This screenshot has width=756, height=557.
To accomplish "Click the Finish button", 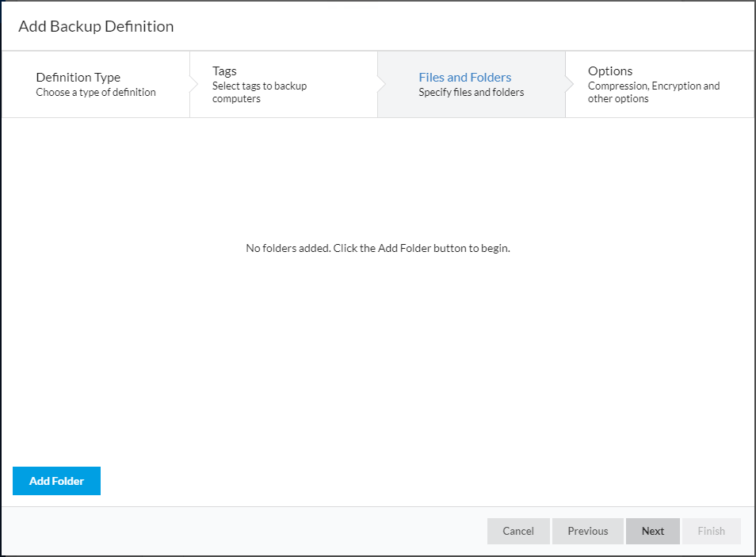I will click(711, 531).
